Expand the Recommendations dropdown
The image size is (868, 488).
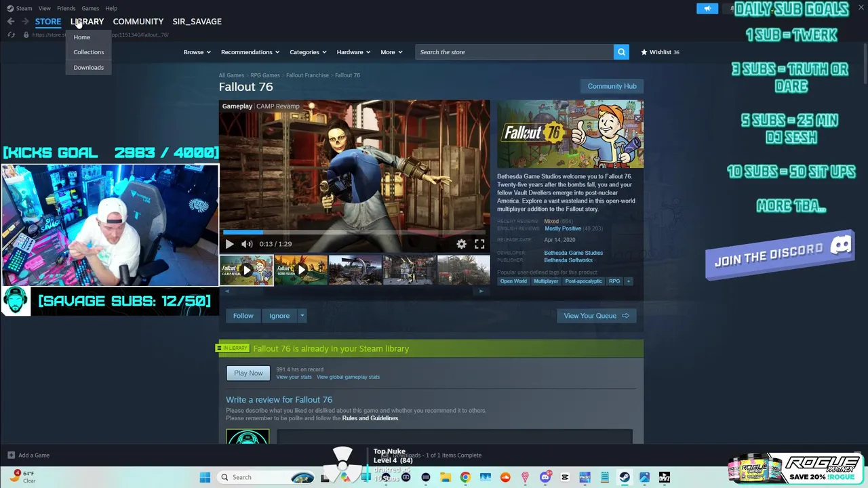click(x=250, y=52)
